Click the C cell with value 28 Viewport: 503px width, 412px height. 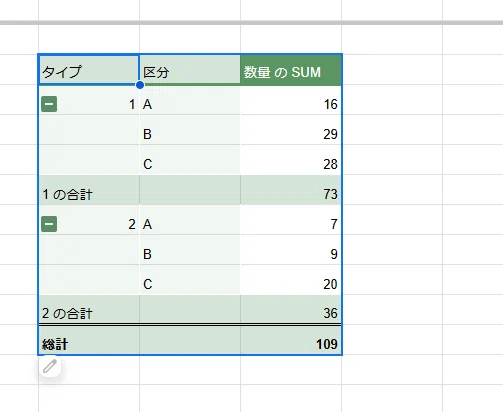190,160
